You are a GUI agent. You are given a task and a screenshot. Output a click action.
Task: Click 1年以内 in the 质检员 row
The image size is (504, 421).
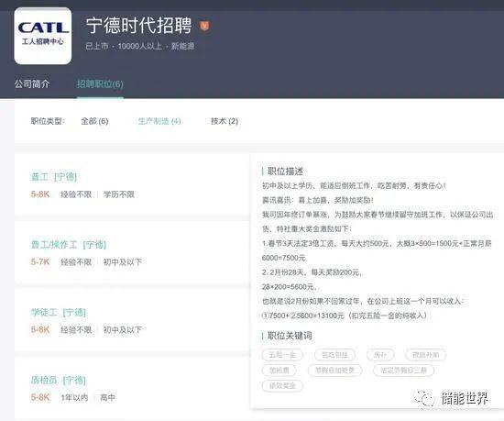point(74,398)
